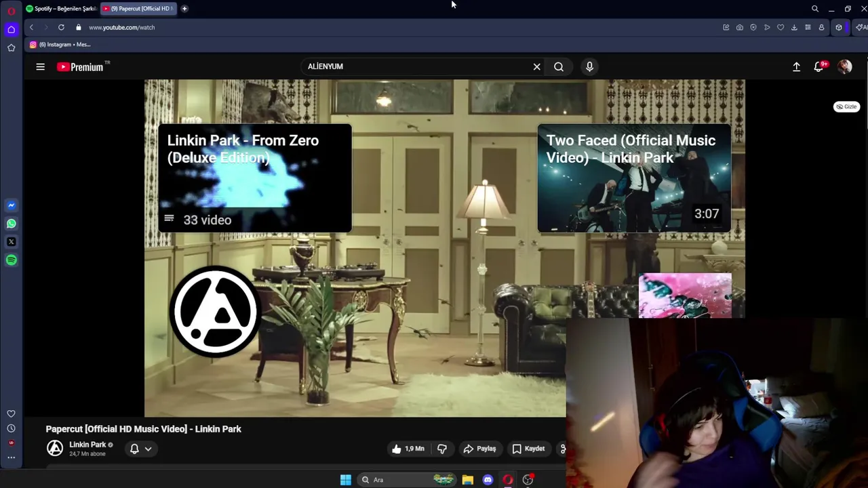
Task: Open OBS Studio from taskbar
Action: coord(528,480)
